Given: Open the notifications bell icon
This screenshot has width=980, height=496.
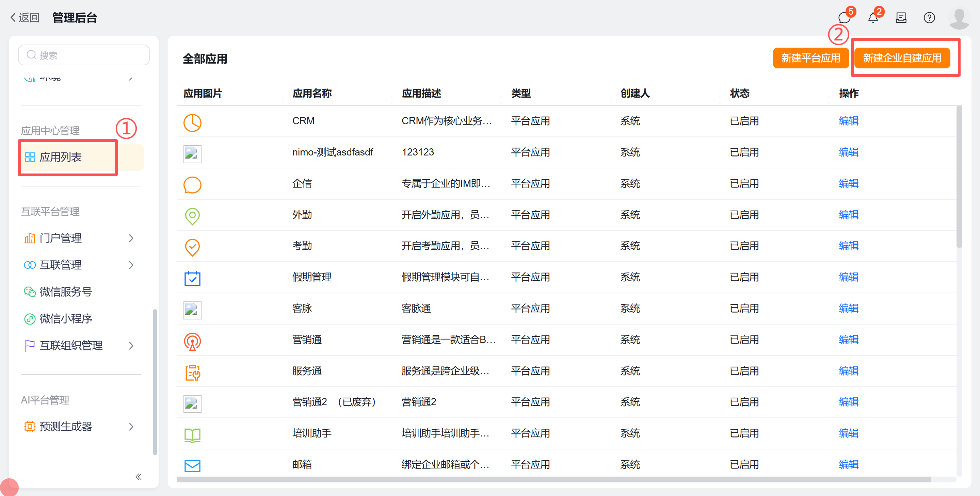Looking at the screenshot, I should [873, 18].
